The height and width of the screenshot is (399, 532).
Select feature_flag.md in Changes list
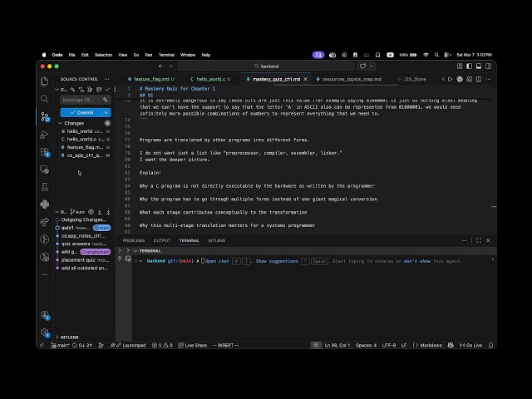85,147
